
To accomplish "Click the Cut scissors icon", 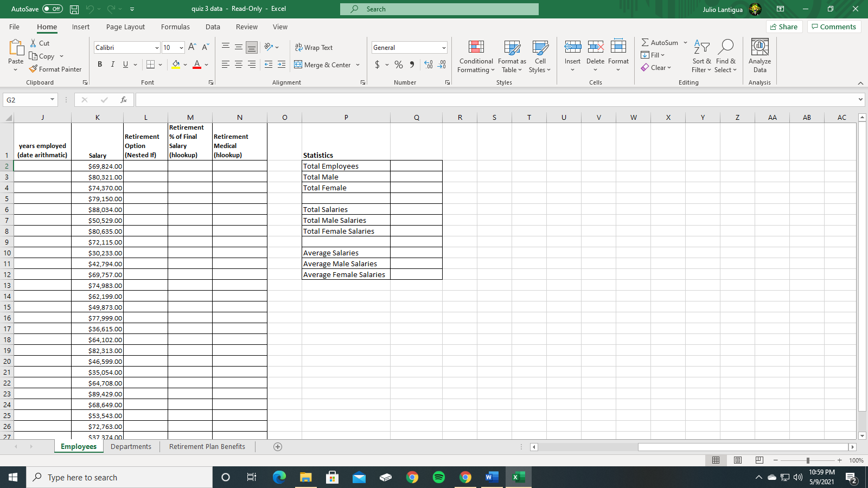I will point(33,43).
